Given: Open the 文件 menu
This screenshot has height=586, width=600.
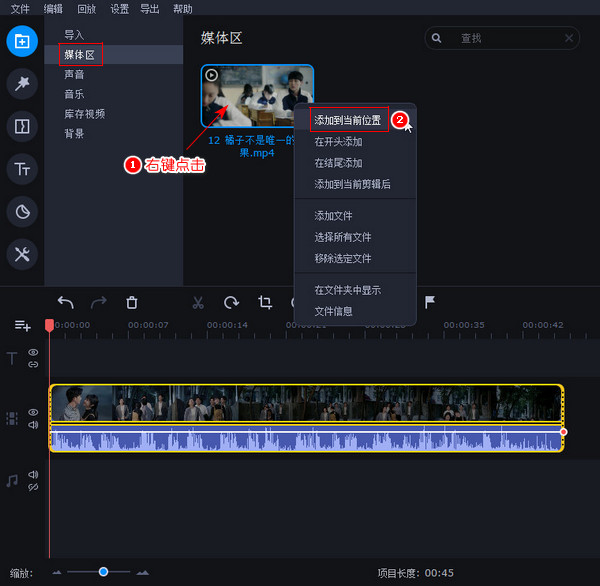Looking at the screenshot, I should pyautogui.click(x=20, y=8).
